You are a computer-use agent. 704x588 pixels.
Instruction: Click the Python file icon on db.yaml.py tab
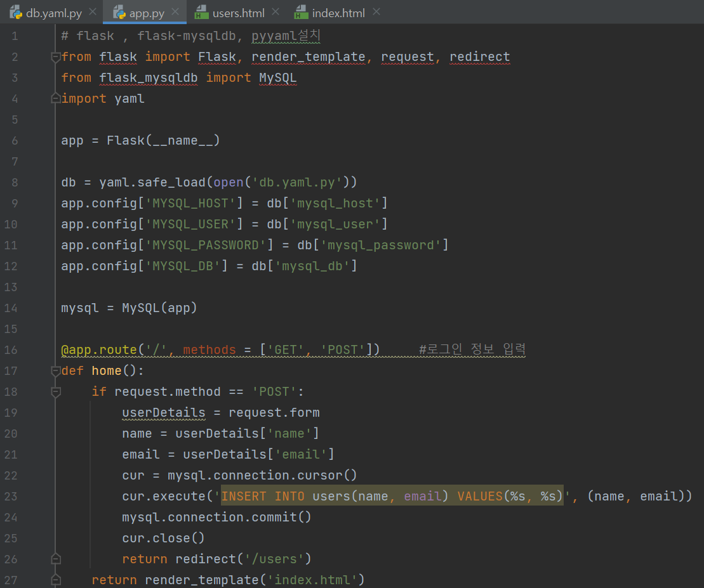click(x=16, y=13)
